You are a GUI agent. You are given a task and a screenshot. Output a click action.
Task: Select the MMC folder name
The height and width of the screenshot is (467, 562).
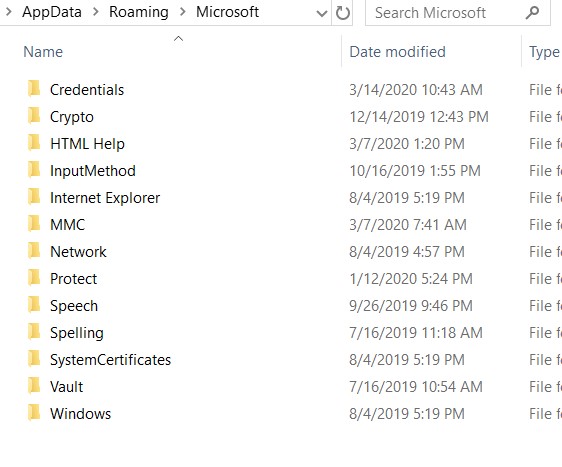[67, 225]
